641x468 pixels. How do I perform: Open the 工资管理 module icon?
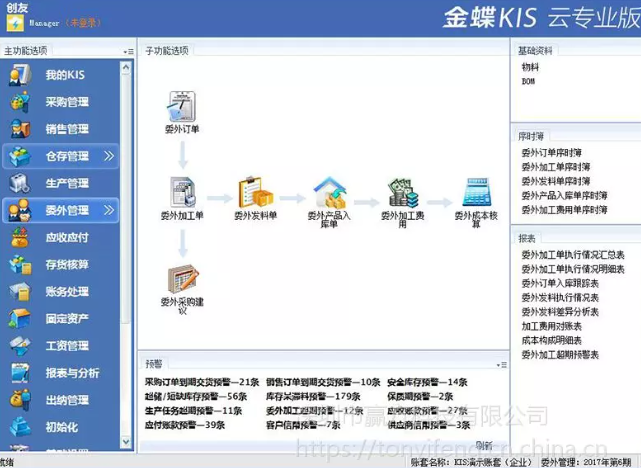[20, 346]
